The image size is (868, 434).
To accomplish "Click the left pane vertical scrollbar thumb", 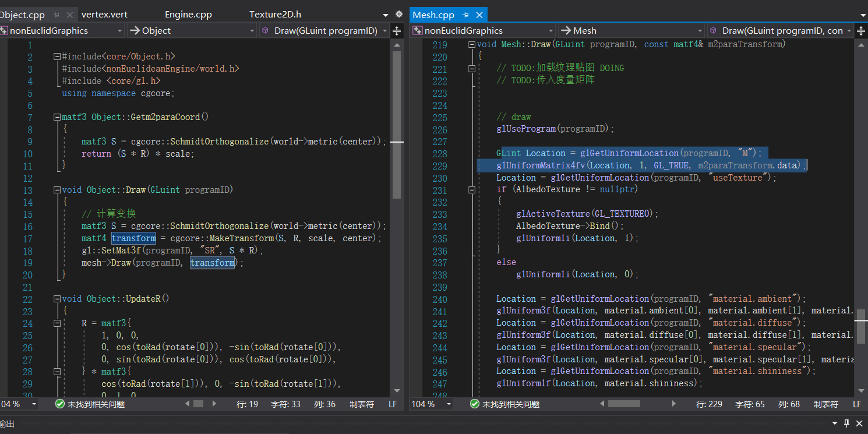I will [397, 125].
